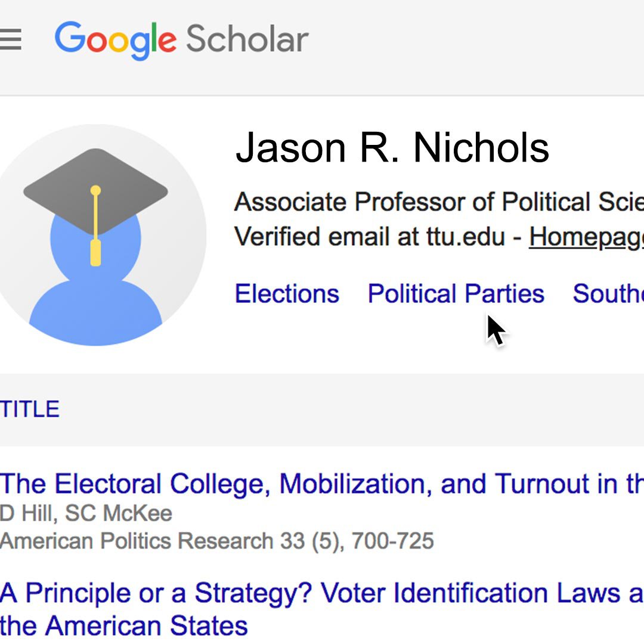Screen dimensions: 644x644
Task: Open A Principle or a Strategy? article
Action: (321, 593)
